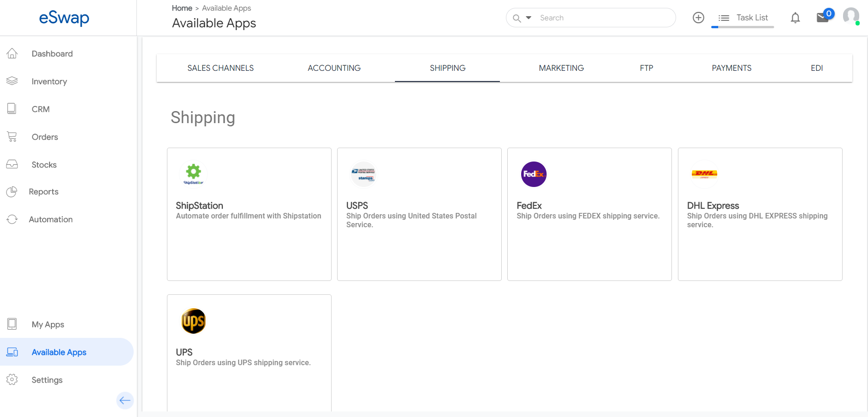Open Orders menu item
The height and width of the screenshot is (417, 868).
(x=45, y=137)
